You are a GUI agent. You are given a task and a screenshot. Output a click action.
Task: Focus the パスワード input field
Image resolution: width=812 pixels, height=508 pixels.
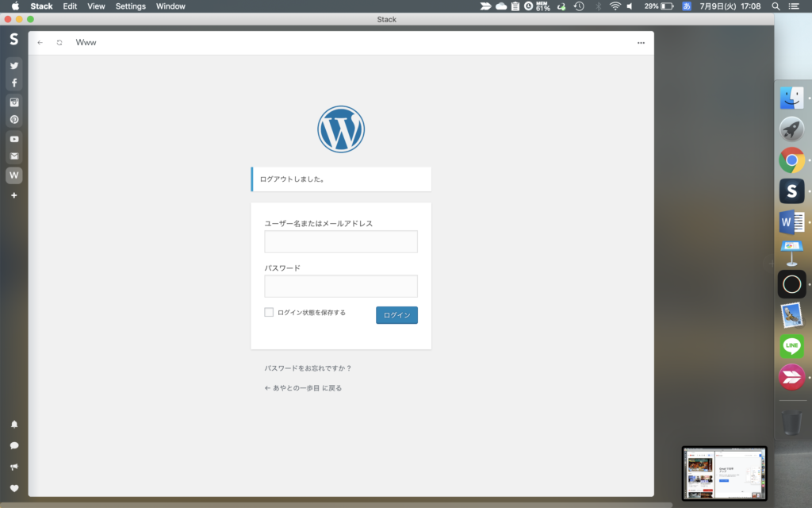pos(341,286)
